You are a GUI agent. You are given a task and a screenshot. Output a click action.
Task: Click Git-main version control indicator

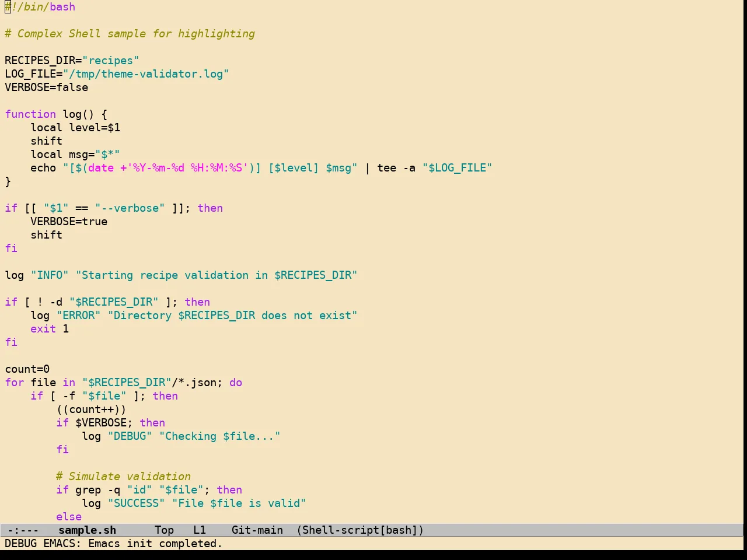pos(257,530)
